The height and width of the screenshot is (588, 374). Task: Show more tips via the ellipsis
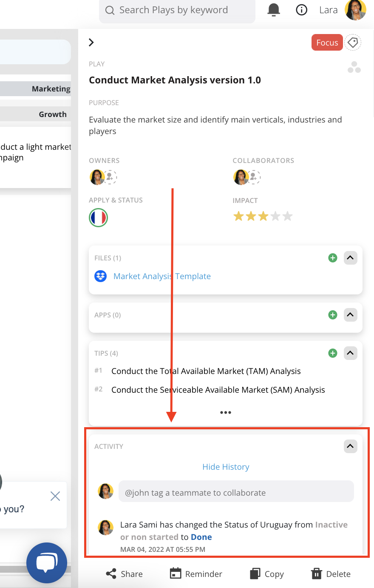pos(226,412)
